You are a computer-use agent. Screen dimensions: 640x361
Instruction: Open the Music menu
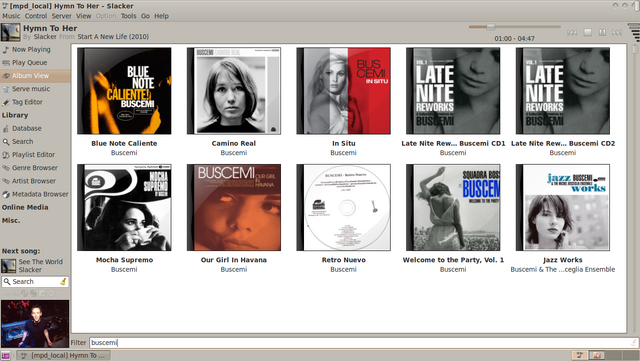click(x=11, y=16)
